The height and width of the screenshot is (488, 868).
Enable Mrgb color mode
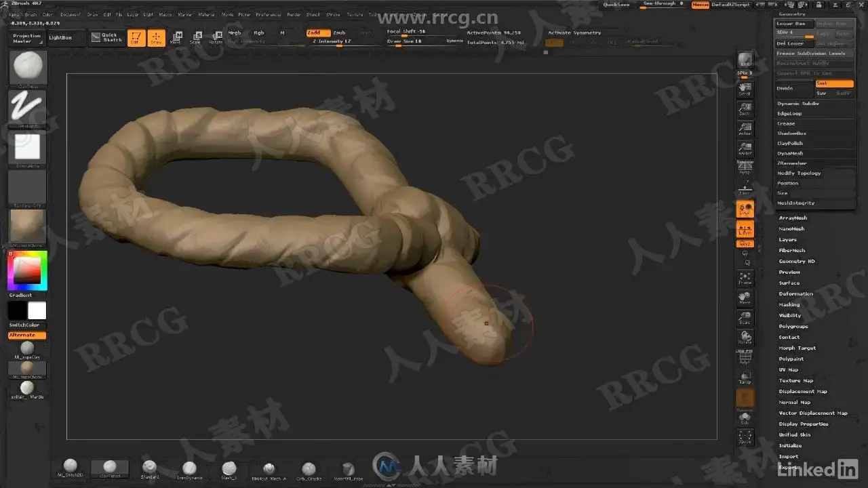[x=235, y=33]
